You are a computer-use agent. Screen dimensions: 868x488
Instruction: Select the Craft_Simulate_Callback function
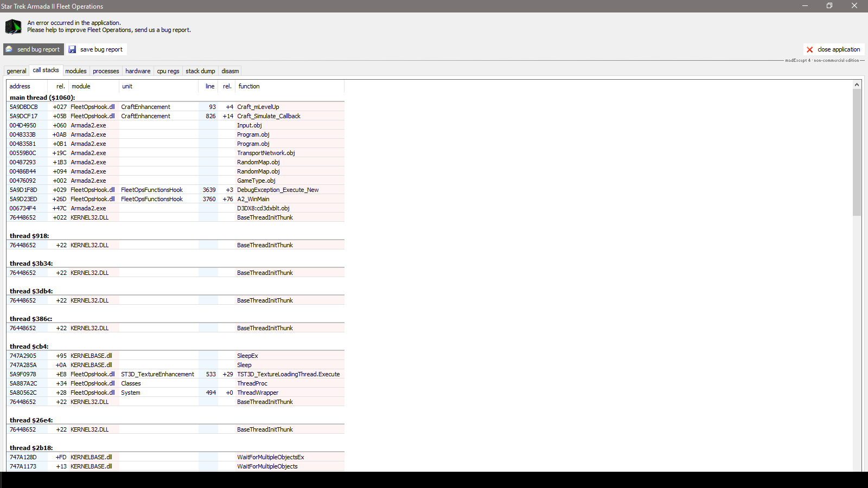point(269,116)
